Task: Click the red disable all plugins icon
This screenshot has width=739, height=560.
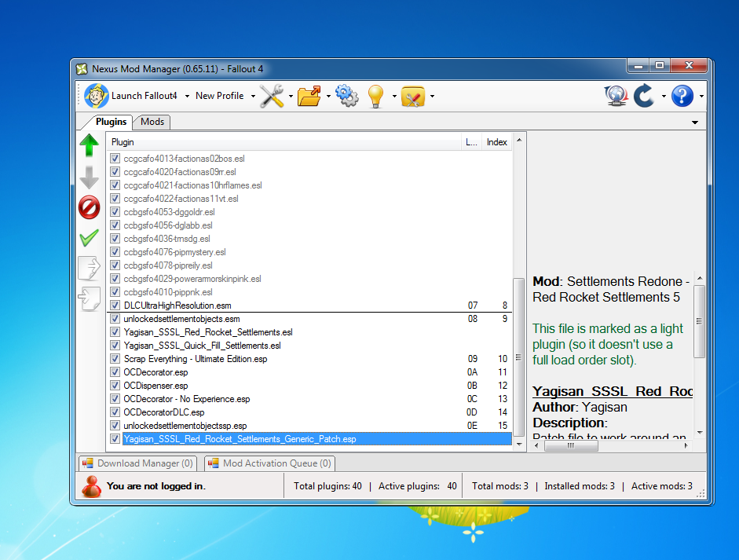Action: [x=89, y=207]
